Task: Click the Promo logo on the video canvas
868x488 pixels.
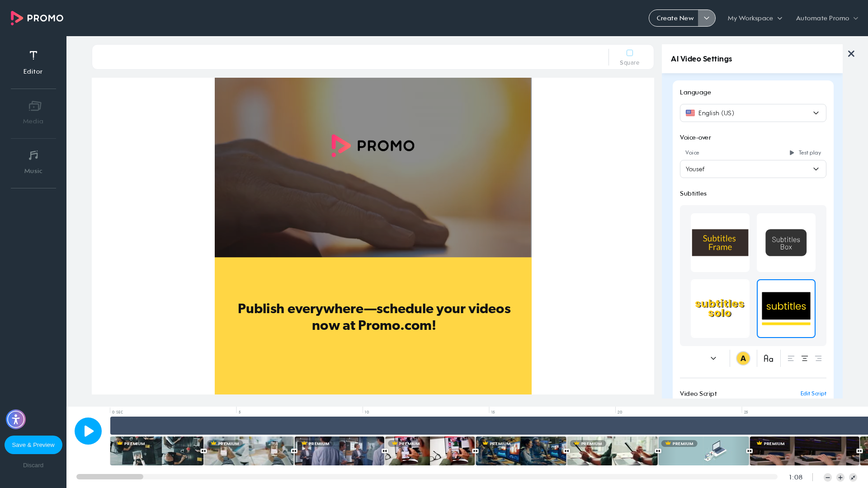Action: (x=373, y=145)
